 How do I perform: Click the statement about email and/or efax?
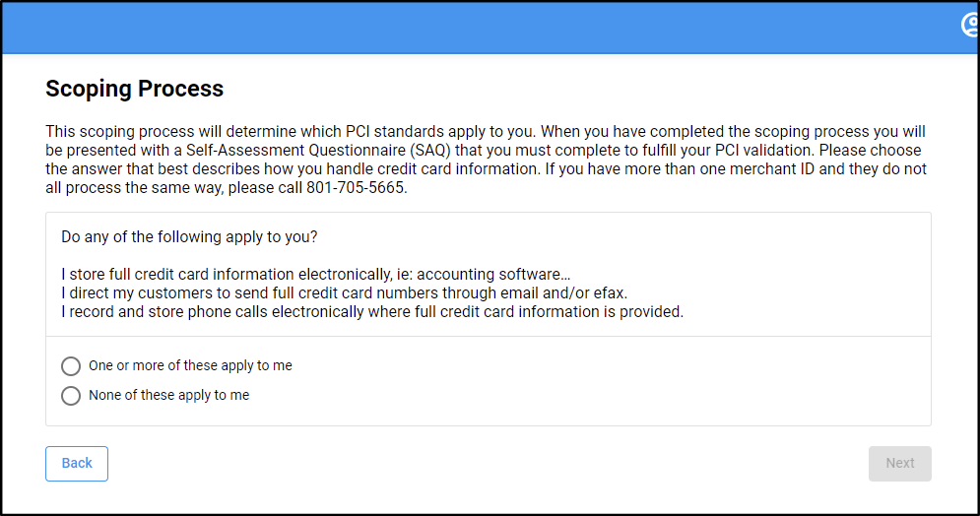(344, 294)
